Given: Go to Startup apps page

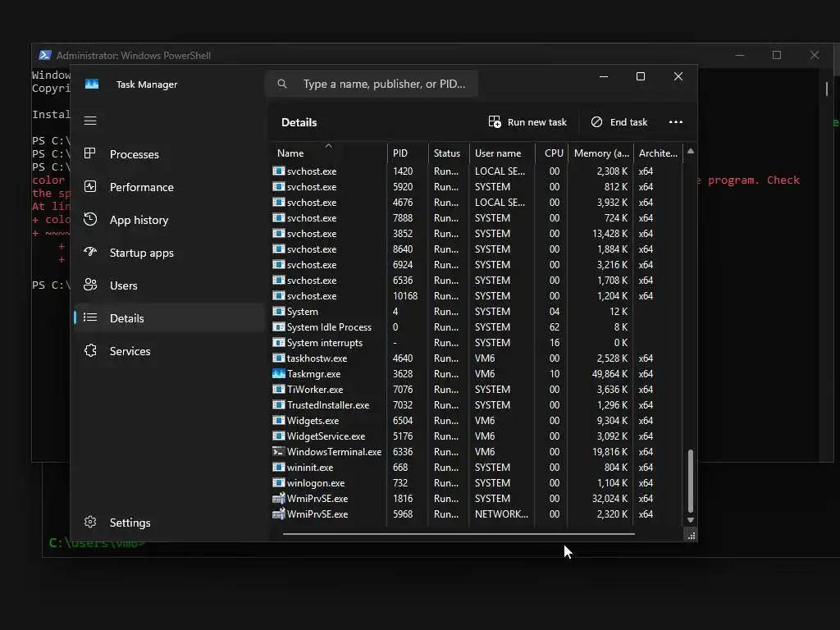Looking at the screenshot, I should (x=169, y=253).
